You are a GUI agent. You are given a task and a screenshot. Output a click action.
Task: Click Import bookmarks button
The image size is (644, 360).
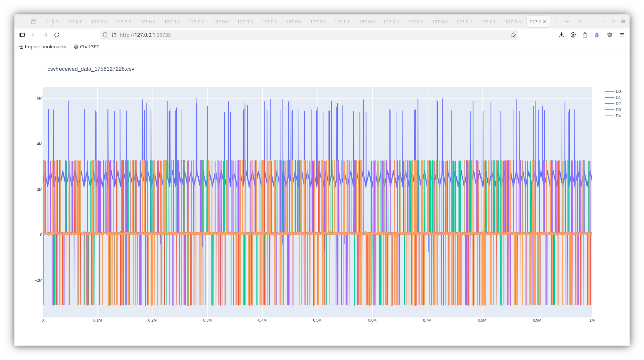(44, 47)
